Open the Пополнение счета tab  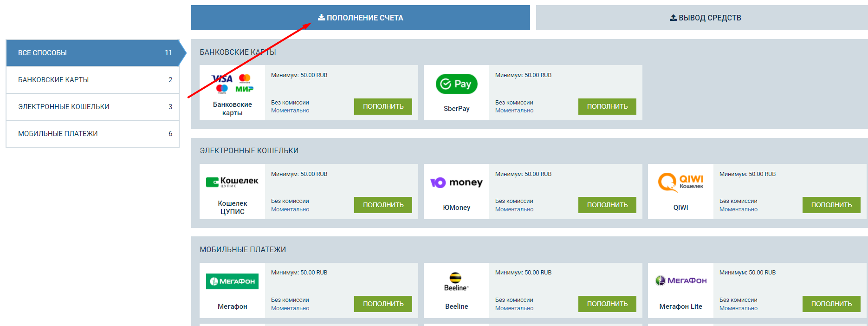click(360, 18)
